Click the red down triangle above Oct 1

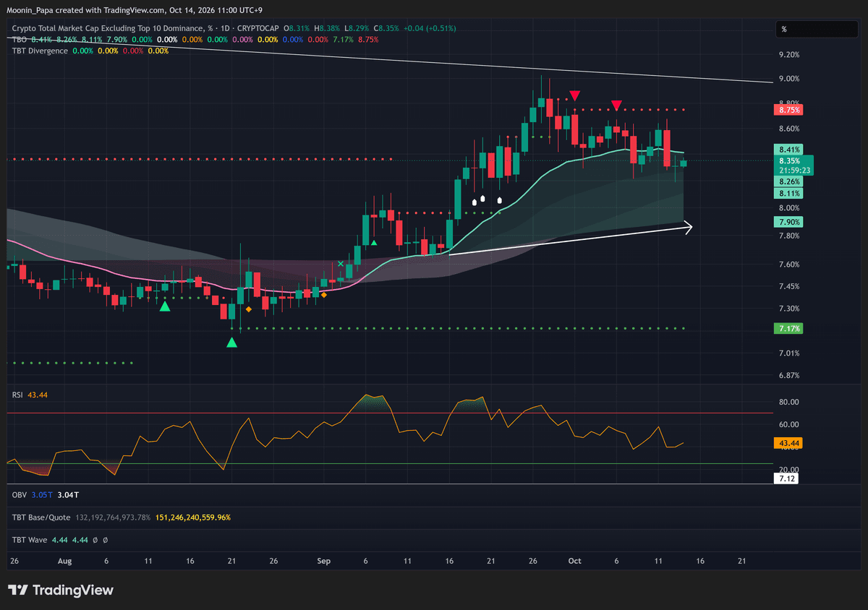tap(574, 95)
